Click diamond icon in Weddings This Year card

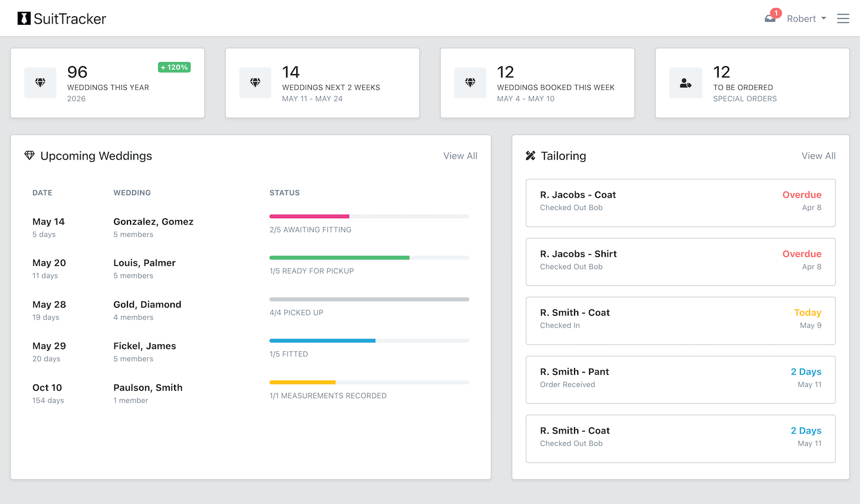(x=40, y=83)
